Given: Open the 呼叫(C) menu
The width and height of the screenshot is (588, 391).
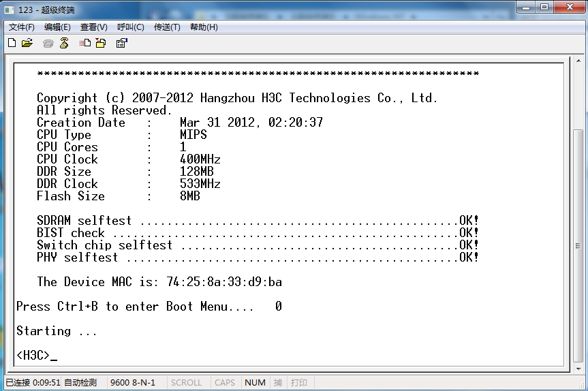Looking at the screenshot, I should (131, 27).
